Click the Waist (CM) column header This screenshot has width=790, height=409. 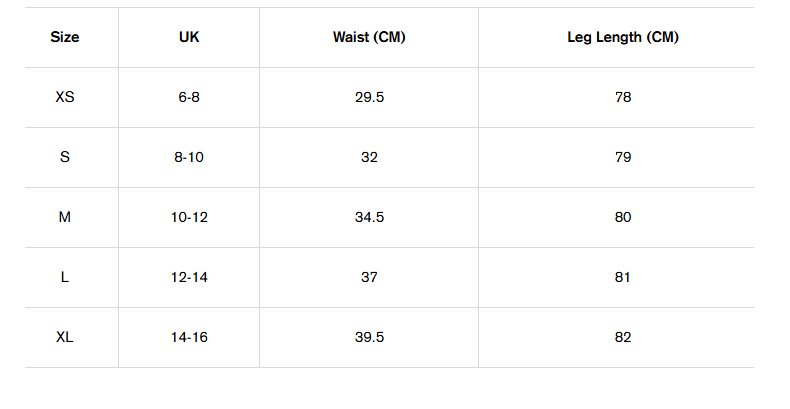[369, 37]
